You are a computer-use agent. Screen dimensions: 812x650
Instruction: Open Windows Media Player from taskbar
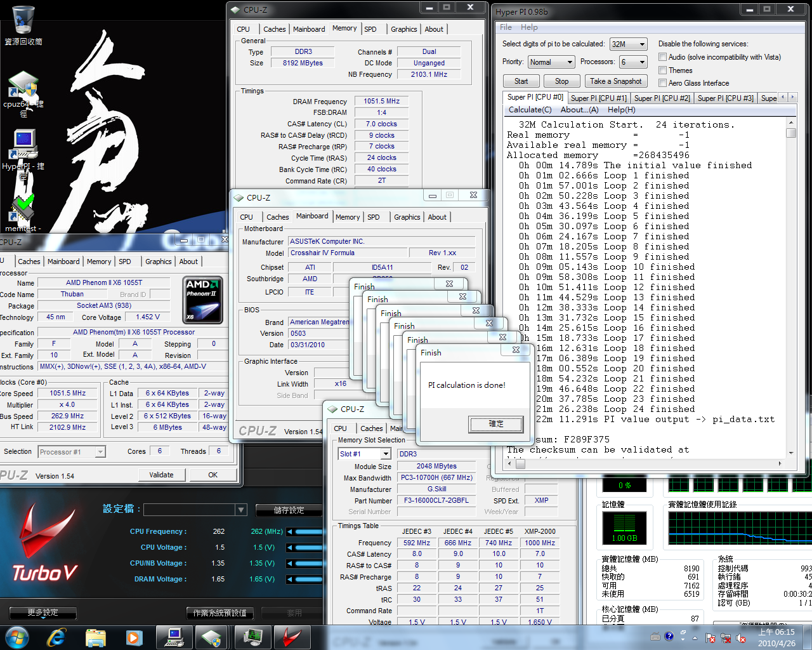134,637
